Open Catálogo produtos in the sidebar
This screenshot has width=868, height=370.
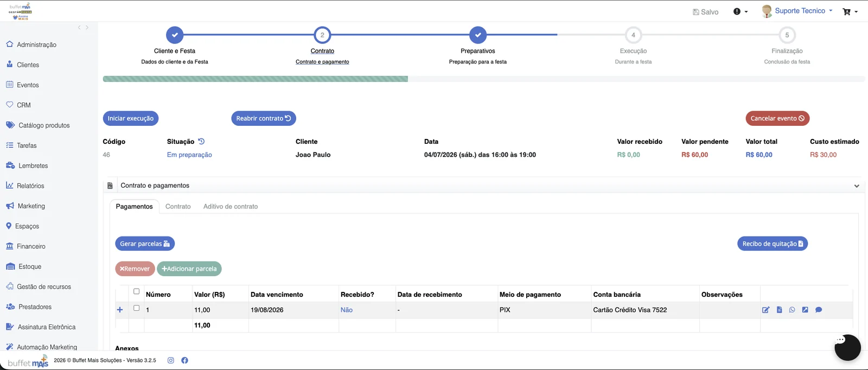[44, 125]
